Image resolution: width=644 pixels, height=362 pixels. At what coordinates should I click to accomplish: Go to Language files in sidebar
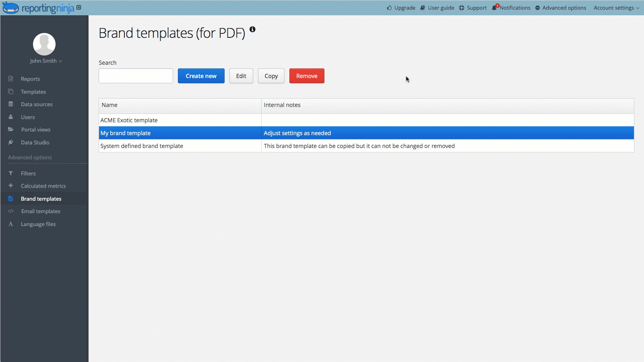point(38,224)
